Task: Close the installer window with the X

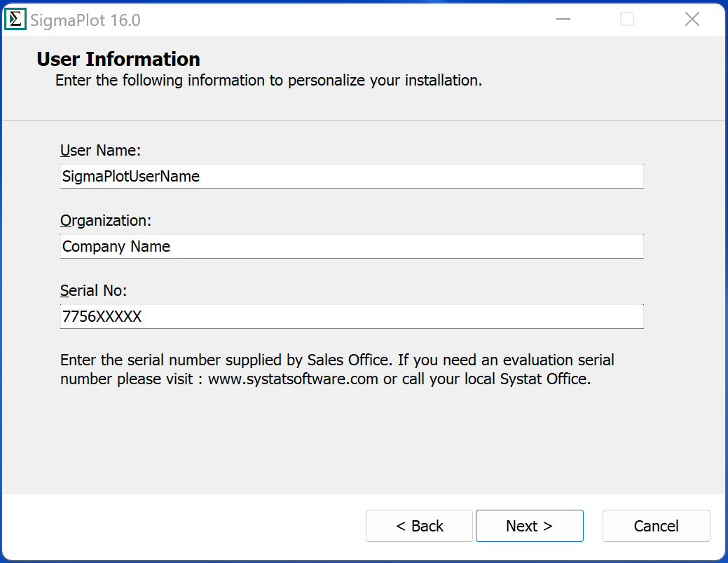Action: pyautogui.click(x=692, y=20)
